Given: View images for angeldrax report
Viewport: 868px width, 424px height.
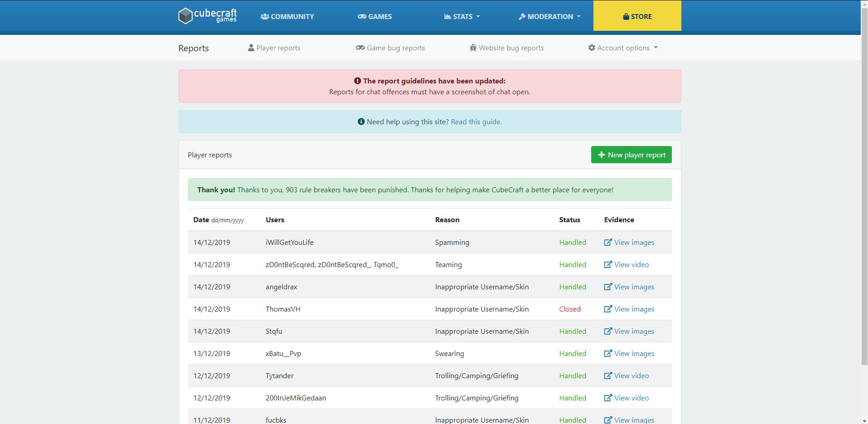Looking at the screenshot, I should 629,287.
